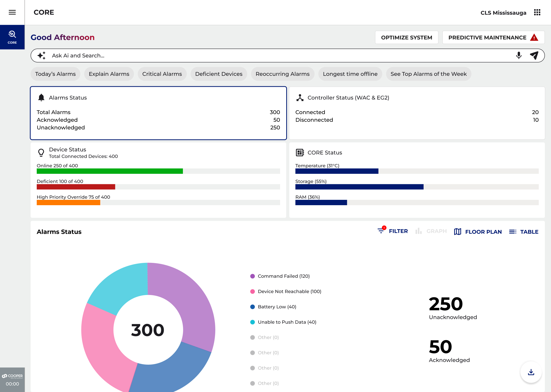Click Unable to Push Data cyan dot
Image resolution: width=551 pixels, height=392 pixels.
click(253, 322)
